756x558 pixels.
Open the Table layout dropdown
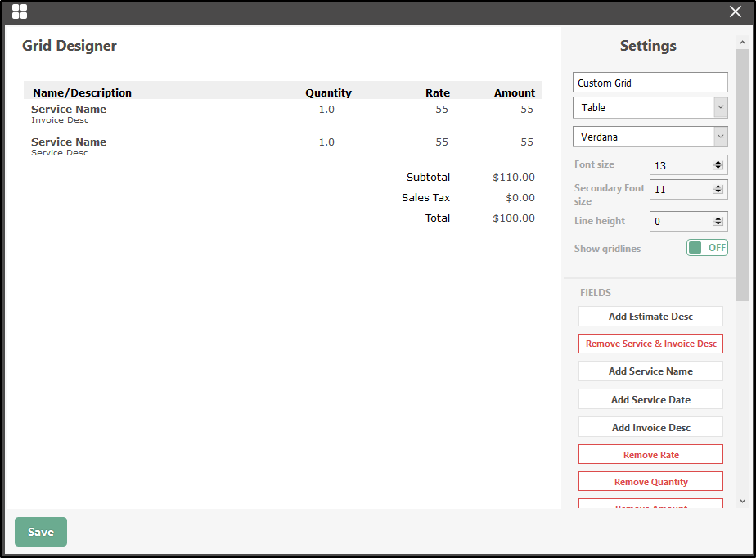click(x=650, y=107)
